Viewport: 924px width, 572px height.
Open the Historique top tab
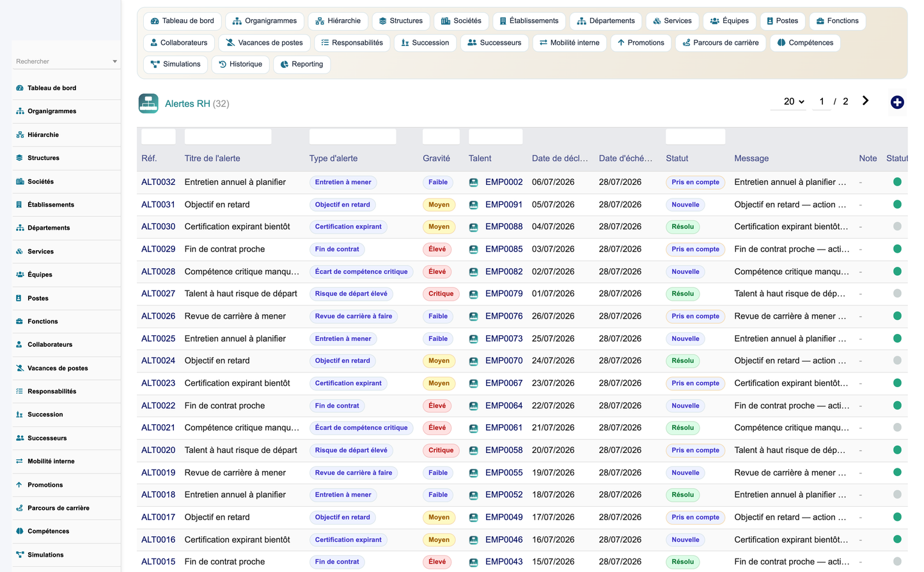click(240, 64)
